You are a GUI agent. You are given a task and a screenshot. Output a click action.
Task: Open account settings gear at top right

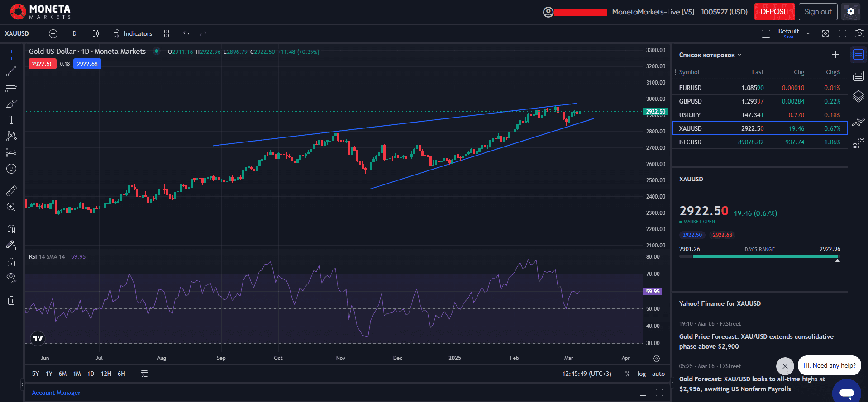(x=851, y=12)
